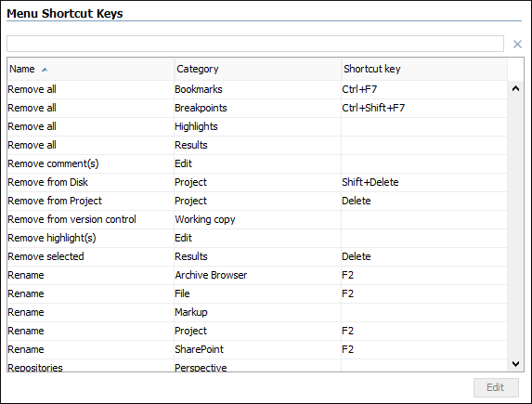Select Remove from Disk row
This screenshot has width=532, height=404.
click(x=257, y=182)
